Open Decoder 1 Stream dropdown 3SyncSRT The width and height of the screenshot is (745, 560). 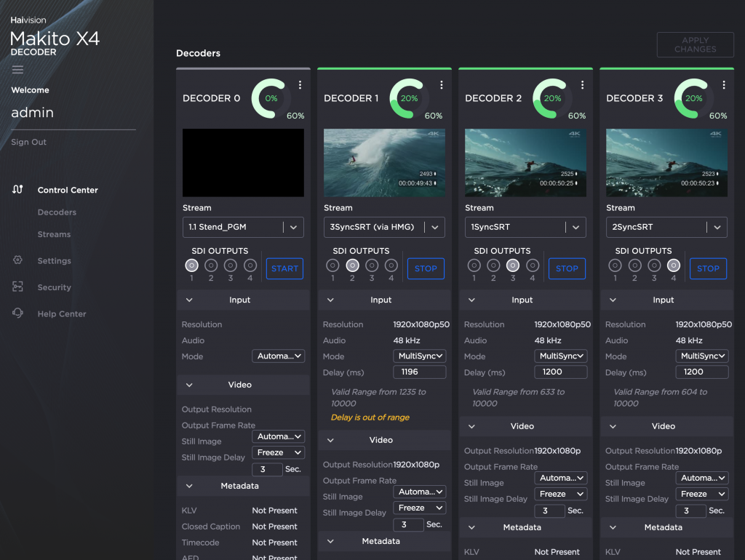(384, 227)
